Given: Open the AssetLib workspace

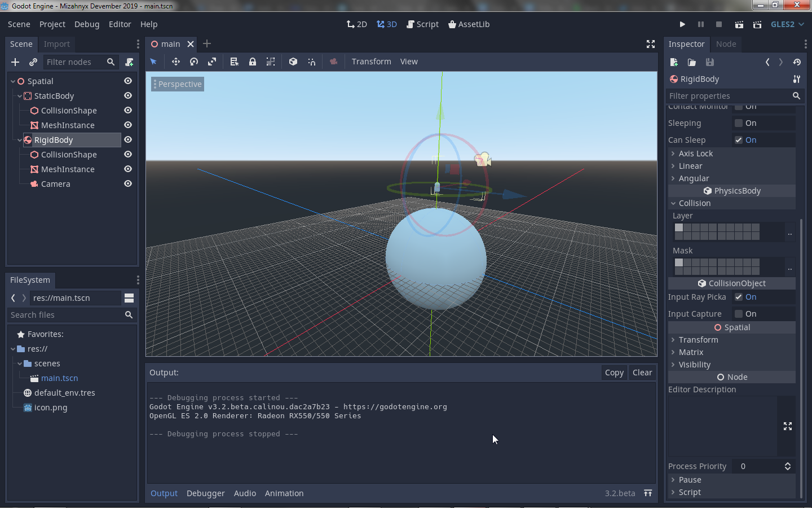Looking at the screenshot, I should (469, 24).
